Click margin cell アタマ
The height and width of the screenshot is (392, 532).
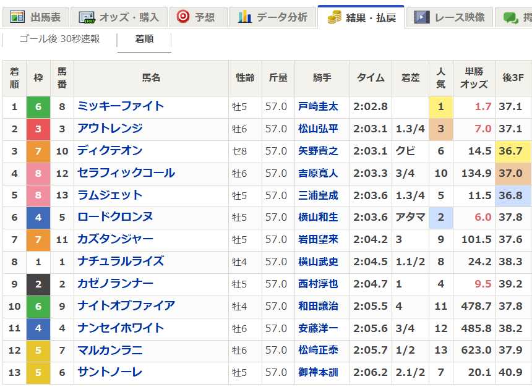(x=410, y=218)
